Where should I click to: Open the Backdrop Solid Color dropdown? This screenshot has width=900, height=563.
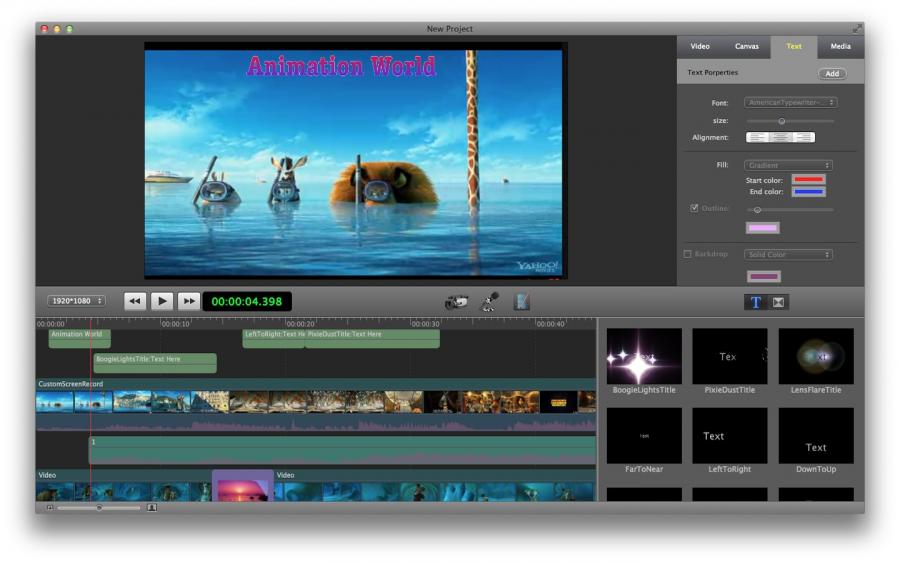pos(788,254)
